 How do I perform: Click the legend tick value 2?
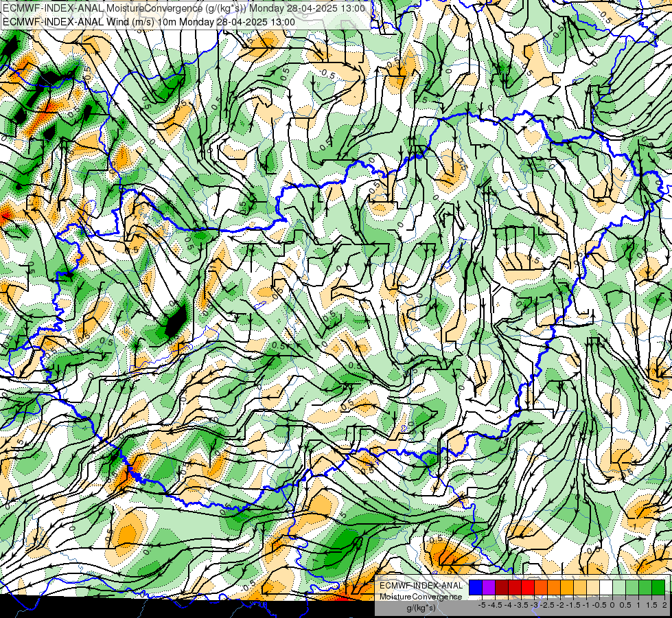[x=664, y=605]
